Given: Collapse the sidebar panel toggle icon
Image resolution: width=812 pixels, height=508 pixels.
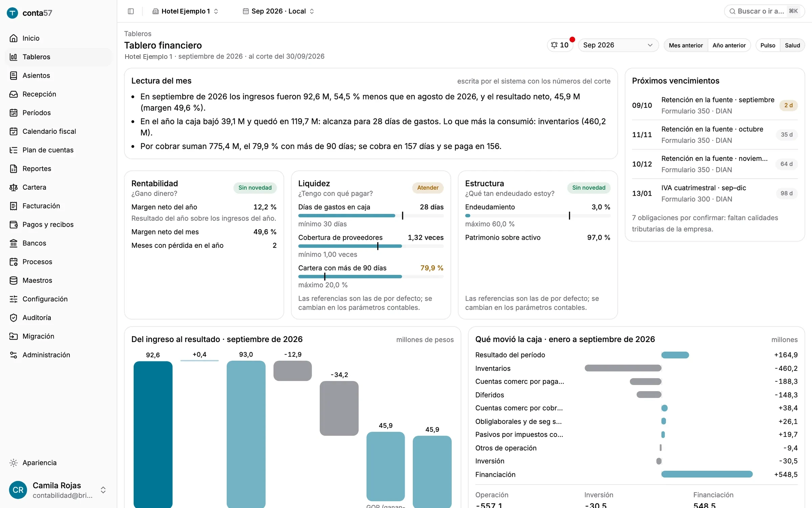Looking at the screenshot, I should point(131,11).
